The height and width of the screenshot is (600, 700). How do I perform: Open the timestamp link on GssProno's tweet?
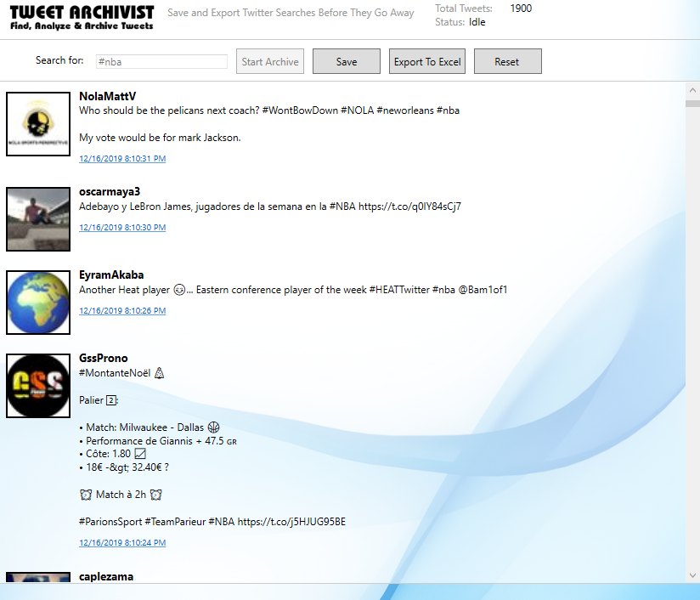(x=121, y=542)
